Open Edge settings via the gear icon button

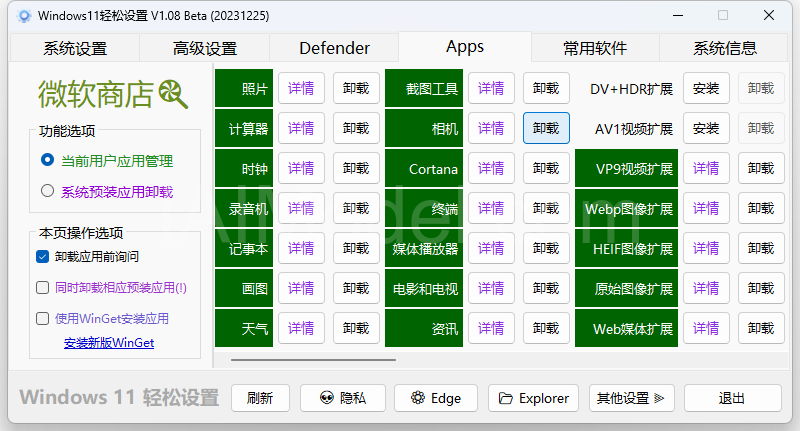[436, 398]
